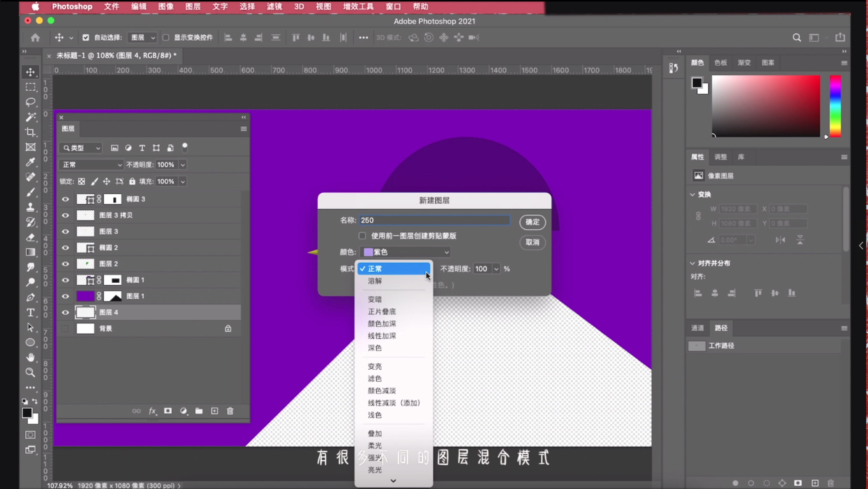Click the delete layer trash icon
The height and width of the screenshot is (489, 868).
(230, 411)
